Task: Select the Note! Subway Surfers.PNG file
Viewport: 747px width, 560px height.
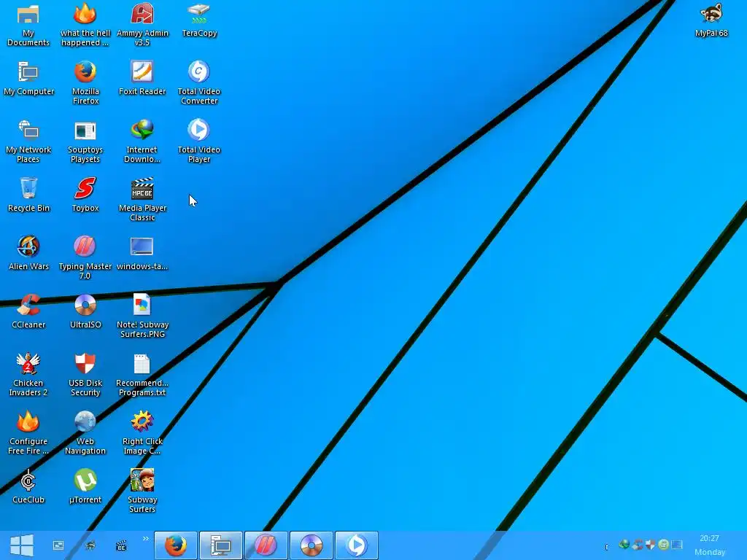Action: 142,316
